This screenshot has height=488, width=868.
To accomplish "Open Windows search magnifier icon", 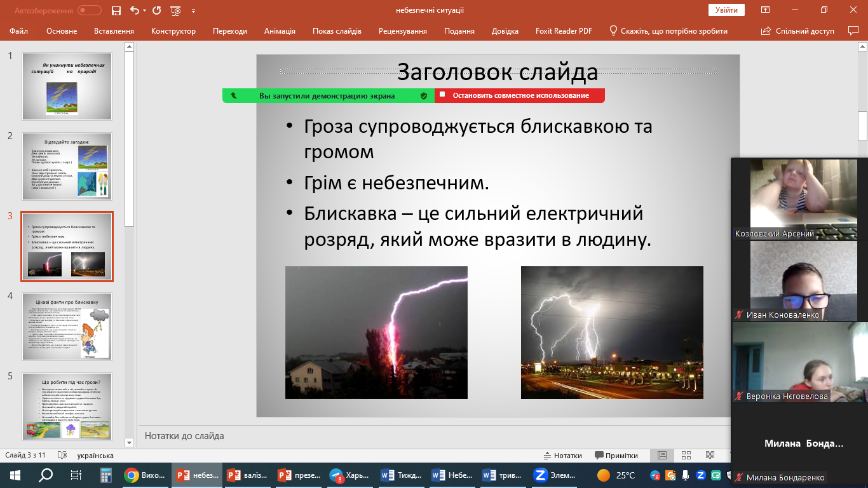I will 46,475.
